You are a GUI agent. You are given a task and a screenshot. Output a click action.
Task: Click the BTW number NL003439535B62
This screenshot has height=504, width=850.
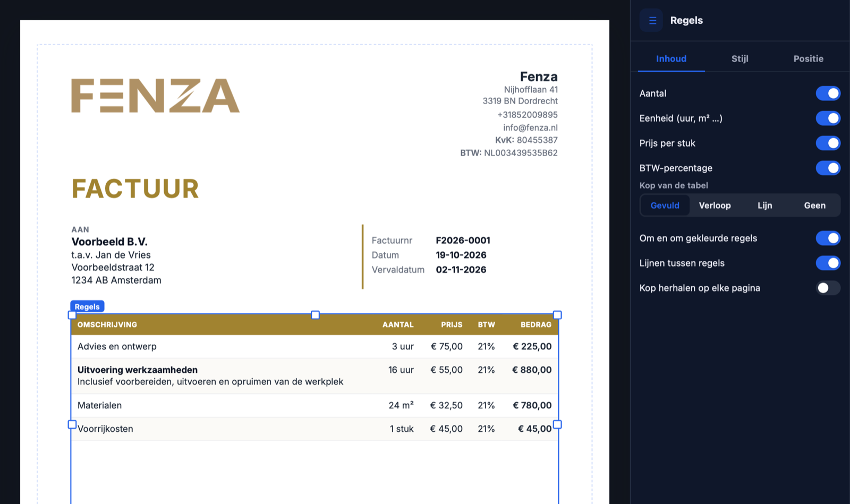(x=521, y=153)
